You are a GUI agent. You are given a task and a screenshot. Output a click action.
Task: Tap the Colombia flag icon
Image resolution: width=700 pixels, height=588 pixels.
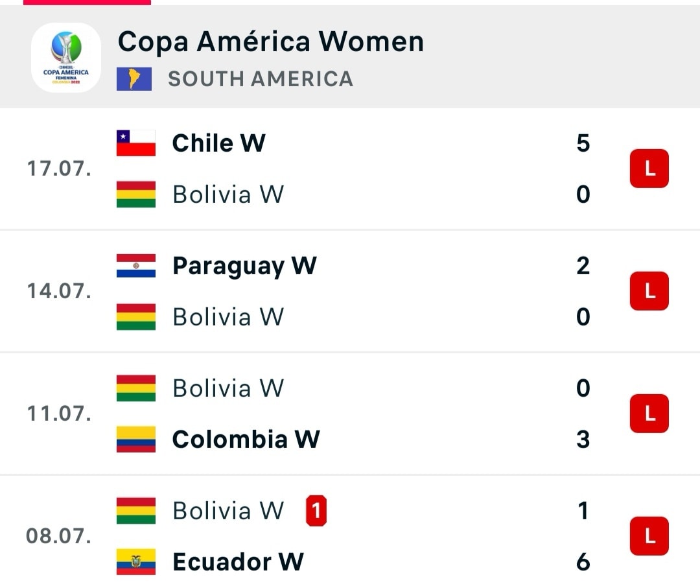[136, 439]
